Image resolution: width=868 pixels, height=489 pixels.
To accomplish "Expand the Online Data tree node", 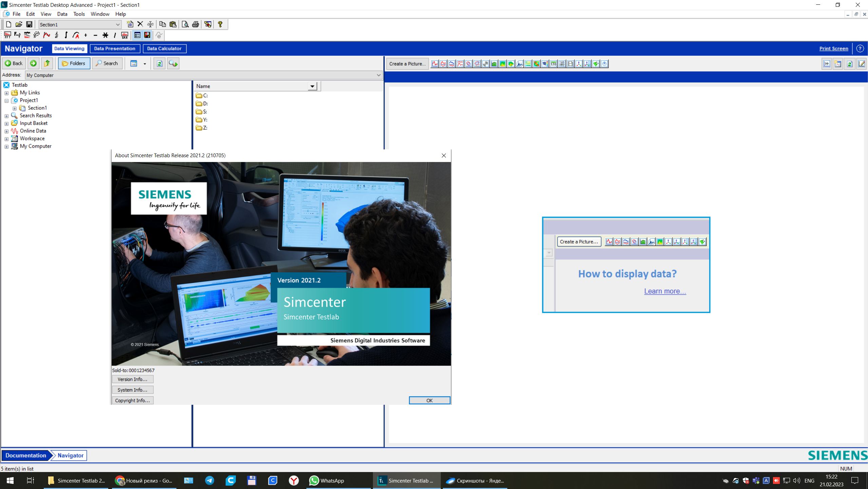I will click(6, 131).
